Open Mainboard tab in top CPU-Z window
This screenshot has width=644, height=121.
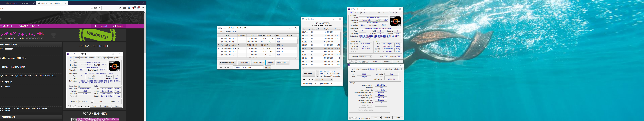point(364,13)
